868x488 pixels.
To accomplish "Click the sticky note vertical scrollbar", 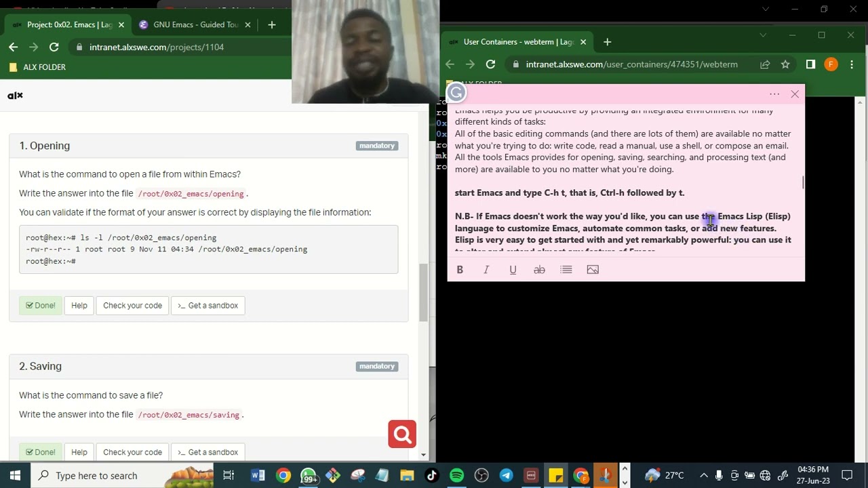I will point(803,183).
